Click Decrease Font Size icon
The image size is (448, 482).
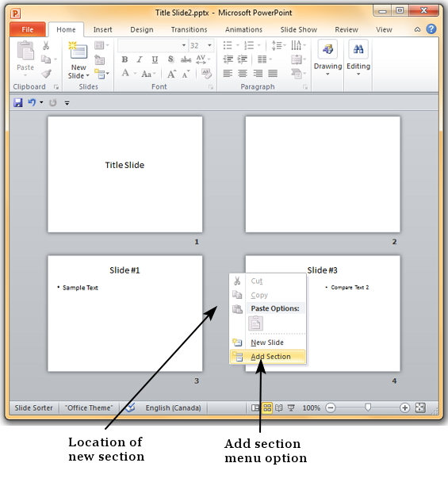pyautogui.click(x=186, y=74)
